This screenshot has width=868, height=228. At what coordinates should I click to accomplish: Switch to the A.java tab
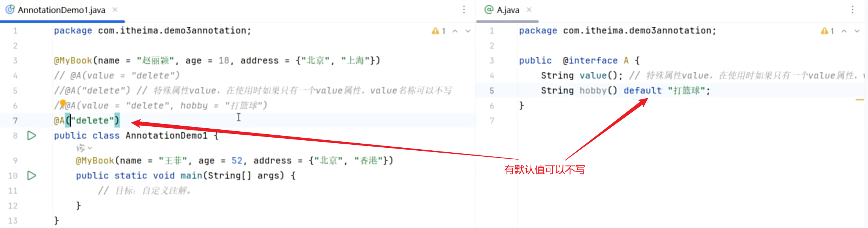coord(508,10)
